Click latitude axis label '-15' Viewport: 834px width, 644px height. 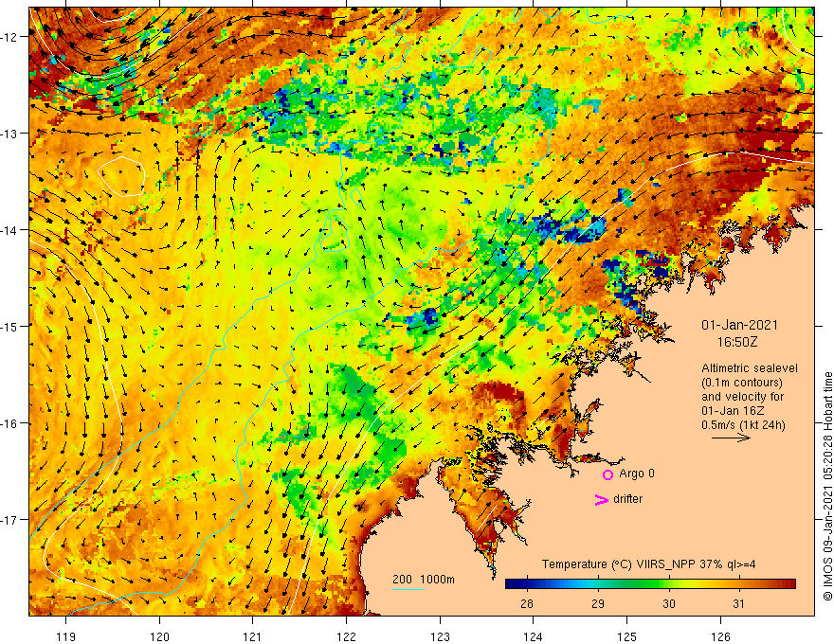coord(10,326)
